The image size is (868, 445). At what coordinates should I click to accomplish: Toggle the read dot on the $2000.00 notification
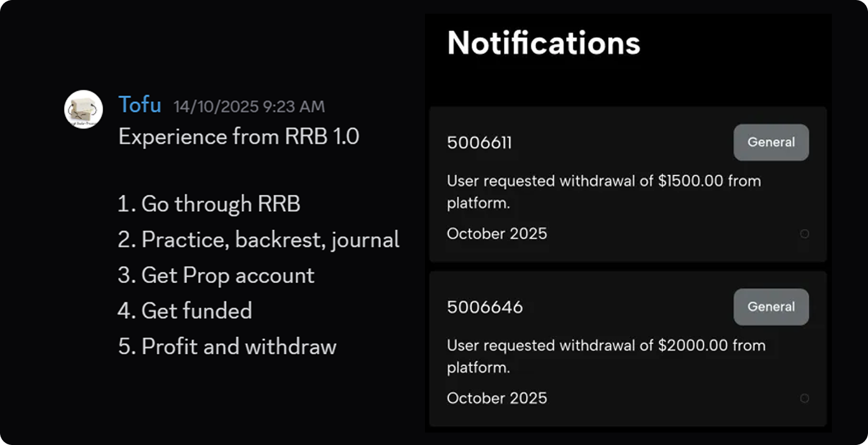pyautogui.click(x=805, y=398)
